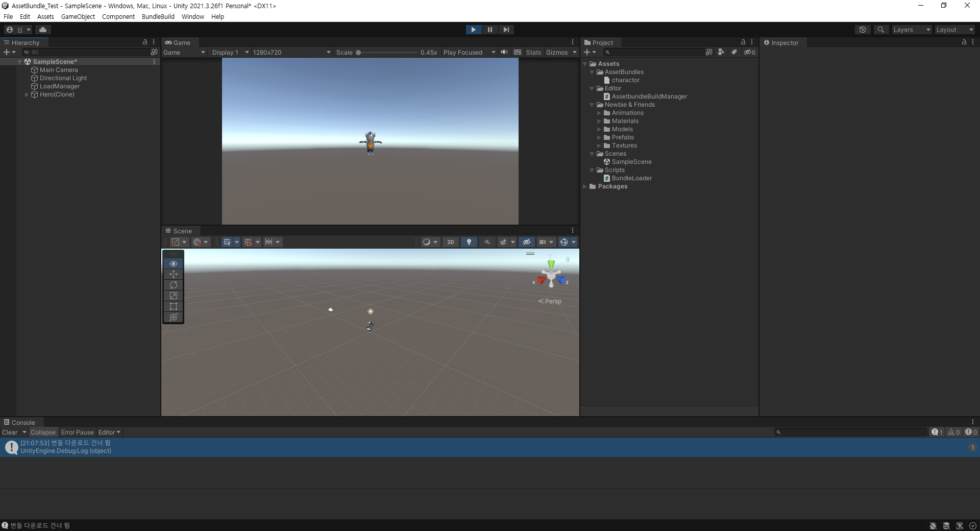The width and height of the screenshot is (980, 531).
Task: Toggle Scene gizmos globe icon
Action: [x=564, y=242]
